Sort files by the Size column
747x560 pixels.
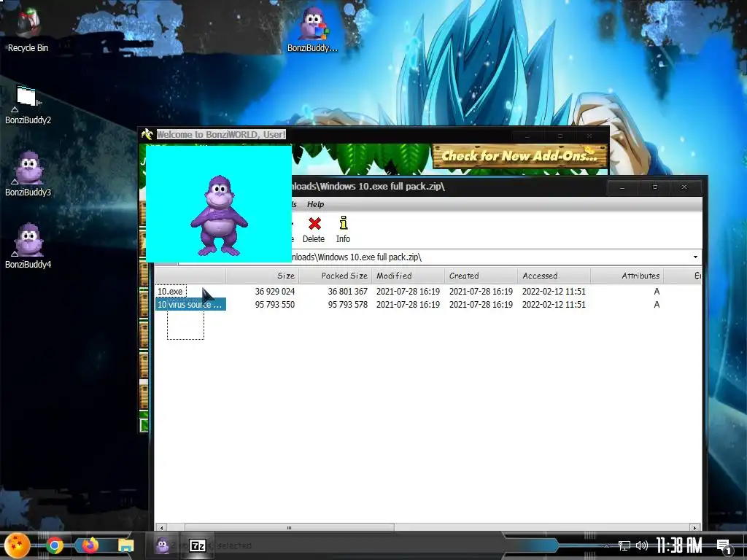(x=263, y=276)
